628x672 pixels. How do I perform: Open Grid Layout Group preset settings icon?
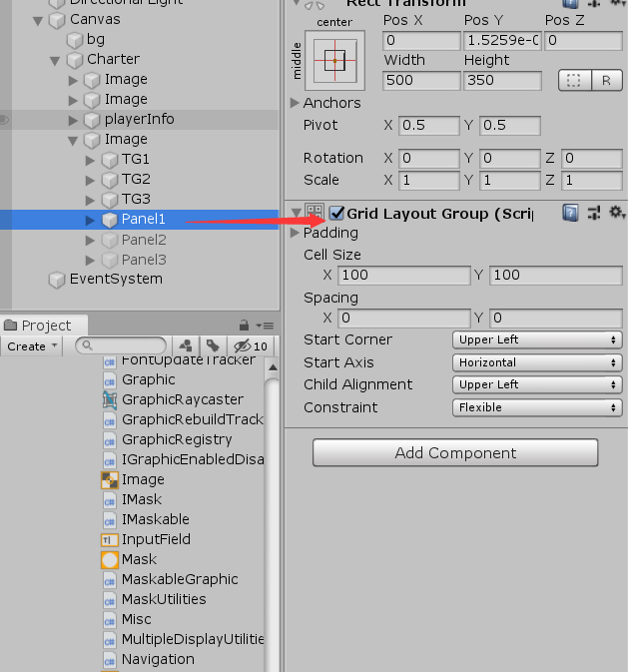594,213
